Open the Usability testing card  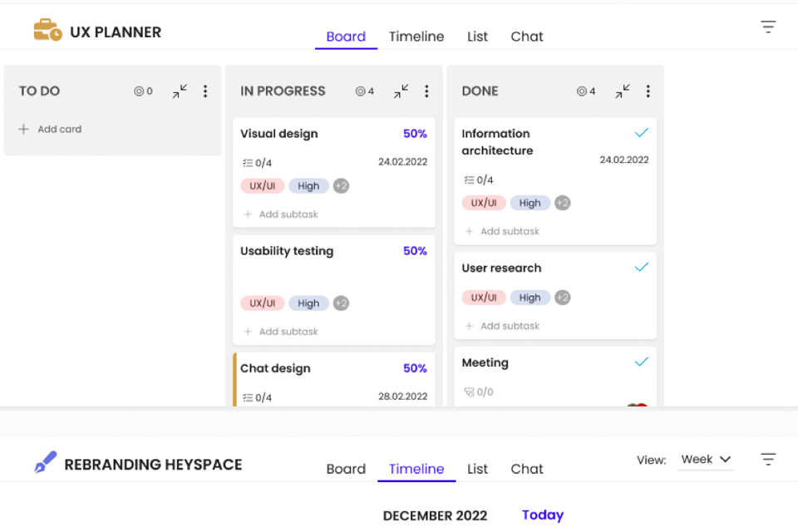click(287, 251)
